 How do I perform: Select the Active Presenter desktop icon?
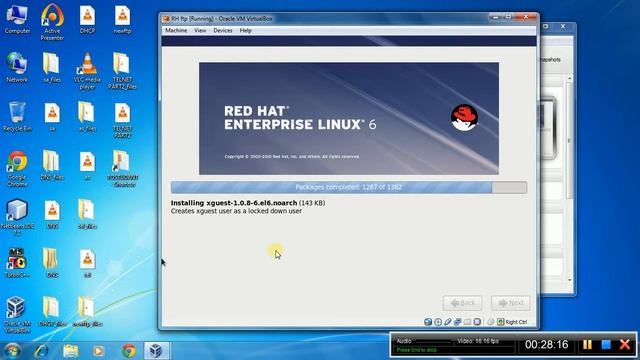click(x=52, y=22)
